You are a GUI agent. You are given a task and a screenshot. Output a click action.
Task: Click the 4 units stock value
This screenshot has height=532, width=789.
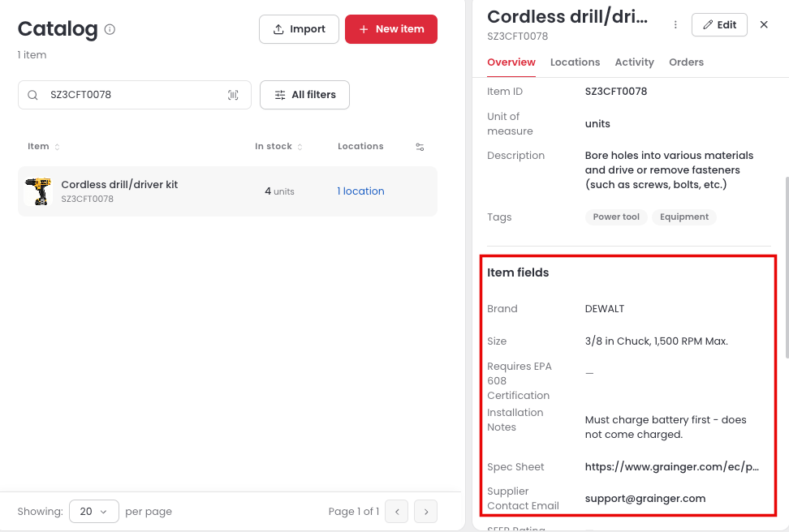pos(279,191)
